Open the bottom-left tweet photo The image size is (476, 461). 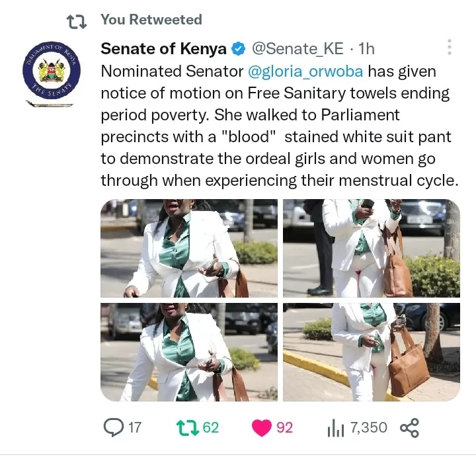(x=189, y=352)
